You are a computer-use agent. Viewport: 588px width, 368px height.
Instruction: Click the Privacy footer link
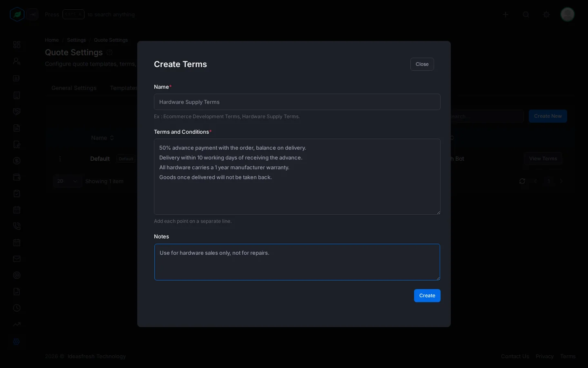(x=545, y=357)
